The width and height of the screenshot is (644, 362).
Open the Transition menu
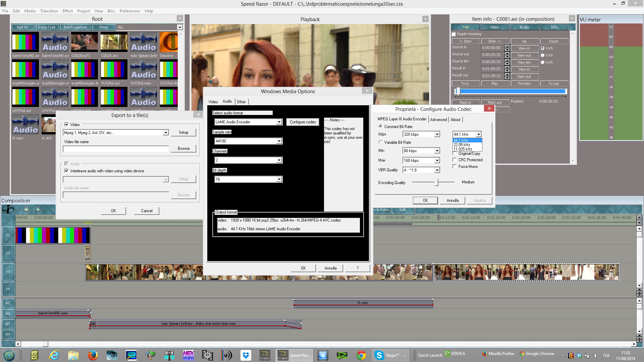coord(49,11)
